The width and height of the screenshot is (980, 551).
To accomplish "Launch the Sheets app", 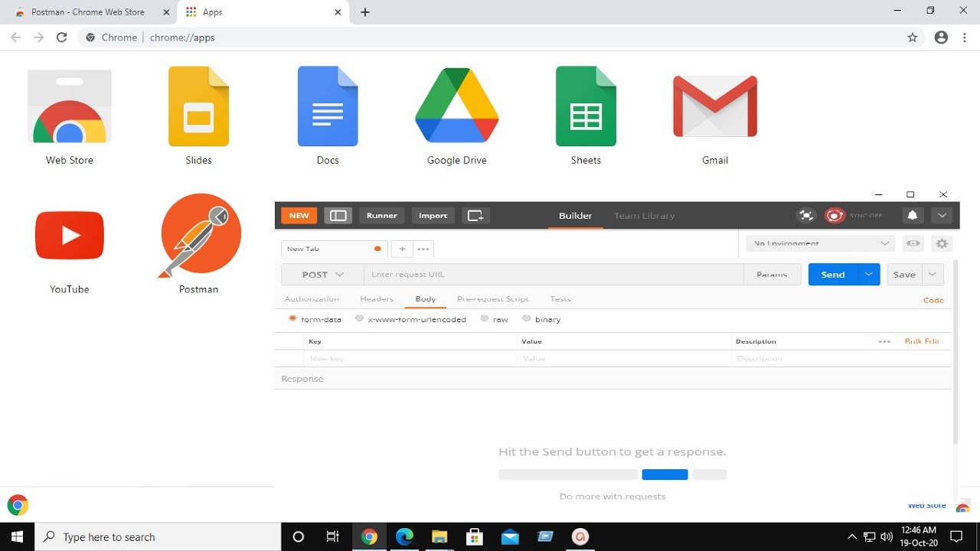I will point(586,107).
